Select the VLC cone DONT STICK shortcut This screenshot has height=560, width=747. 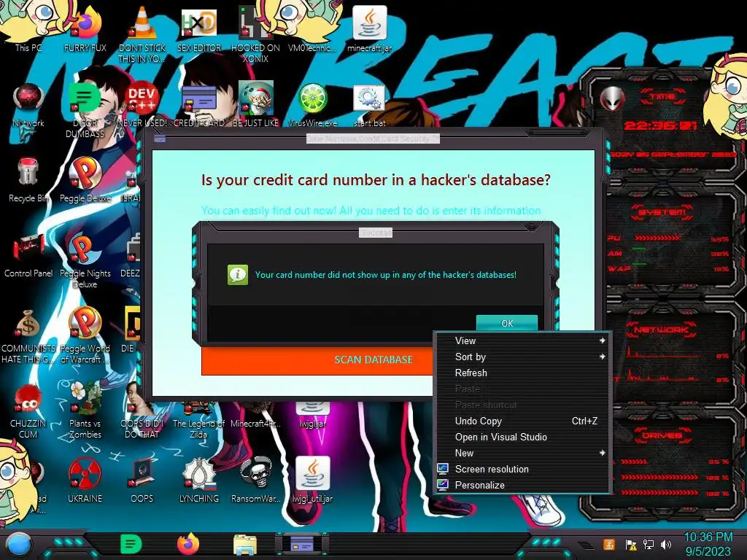pyautogui.click(x=142, y=34)
